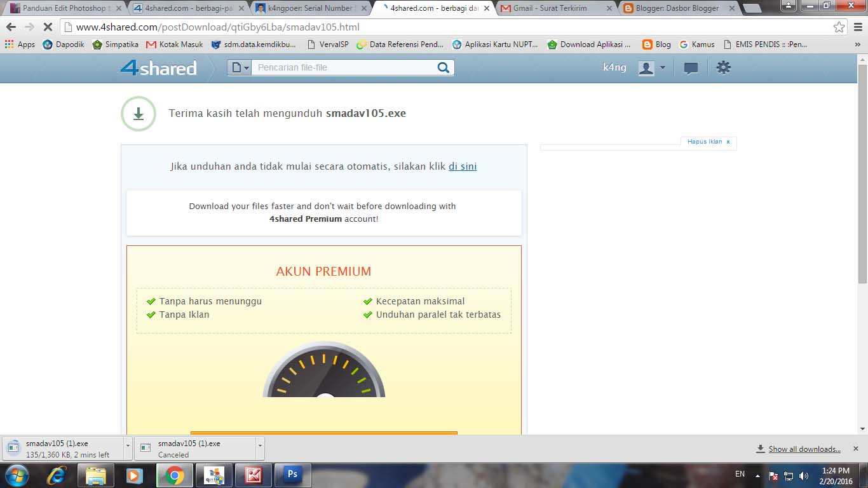This screenshot has height=488, width=868.
Task: Click the 'di sini' download link
Action: coord(463,166)
